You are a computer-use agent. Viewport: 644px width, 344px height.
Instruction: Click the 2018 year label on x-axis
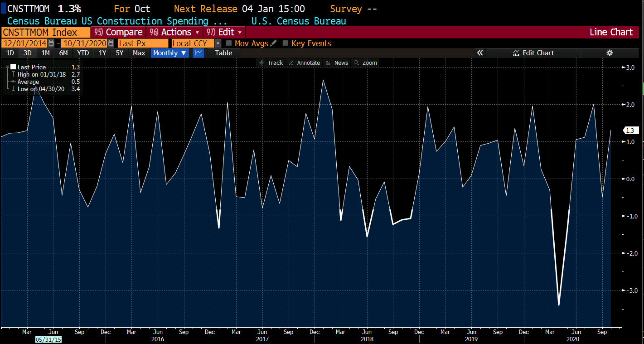pos(367,339)
